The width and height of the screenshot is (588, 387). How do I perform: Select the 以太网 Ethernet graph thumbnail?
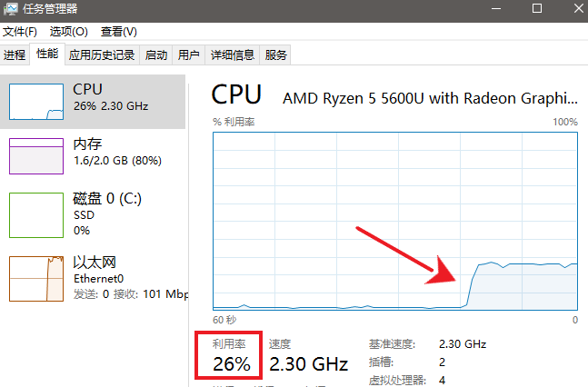pyautogui.click(x=36, y=279)
